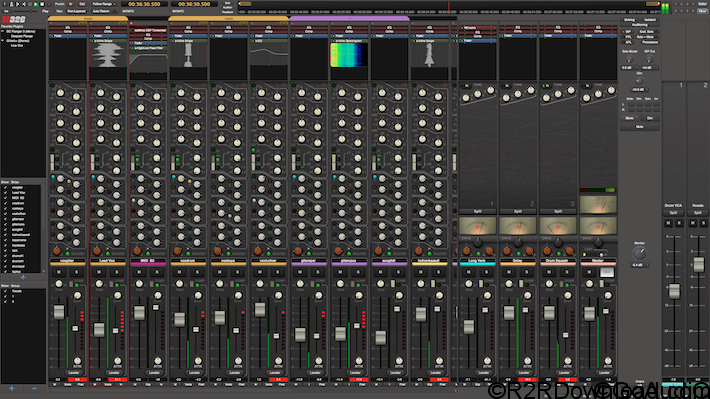
Task: Click the green Play transport button
Action: pyautogui.click(x=36, y=4)
